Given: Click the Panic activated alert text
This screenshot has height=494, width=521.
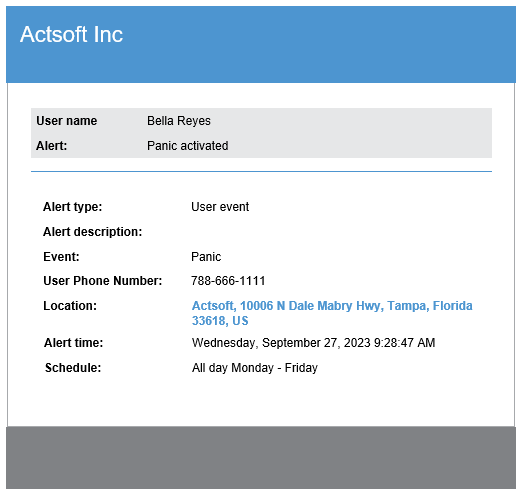Looking at the screenshot, I should coord(188,146).
